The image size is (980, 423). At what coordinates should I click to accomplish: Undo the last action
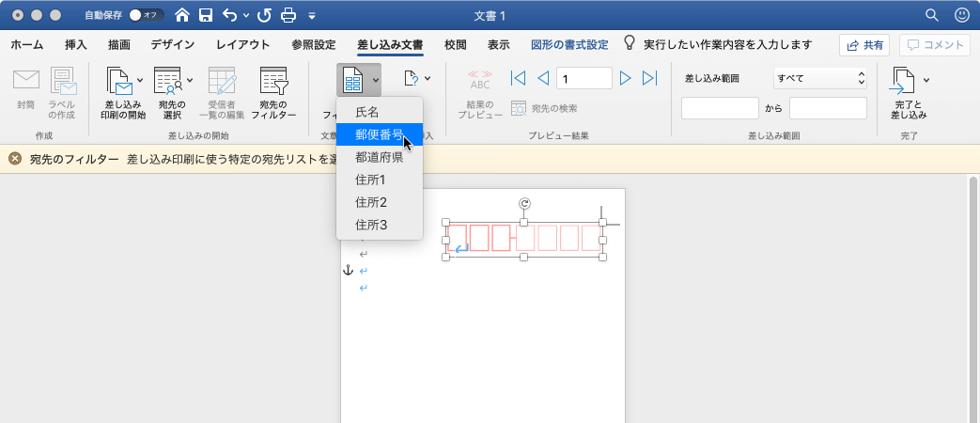tap(229, 15)
